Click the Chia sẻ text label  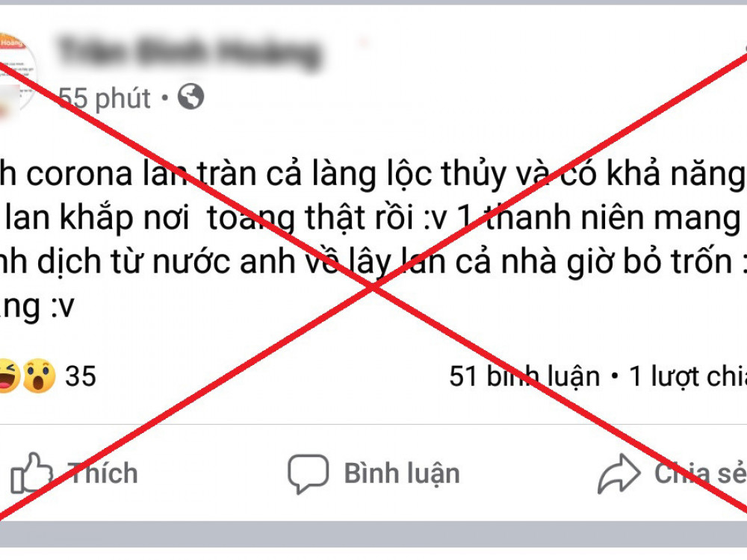(701, 473)
